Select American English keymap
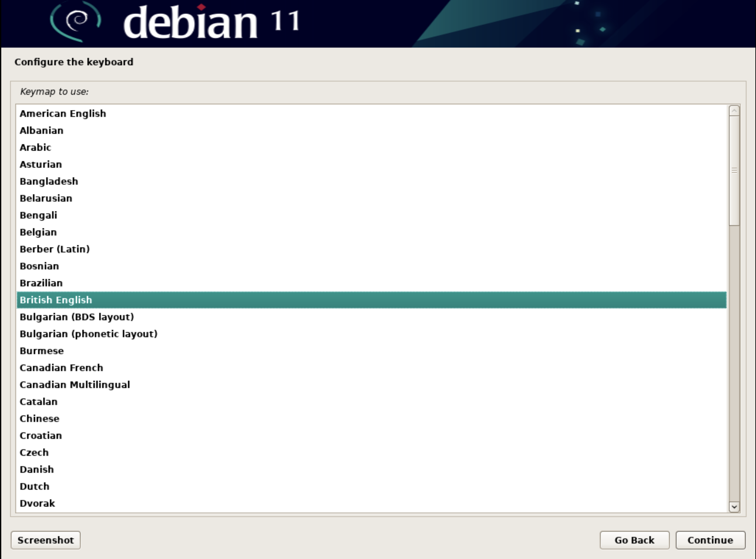Viewport: 756px width, 559px height. click(x=372, y=113)
